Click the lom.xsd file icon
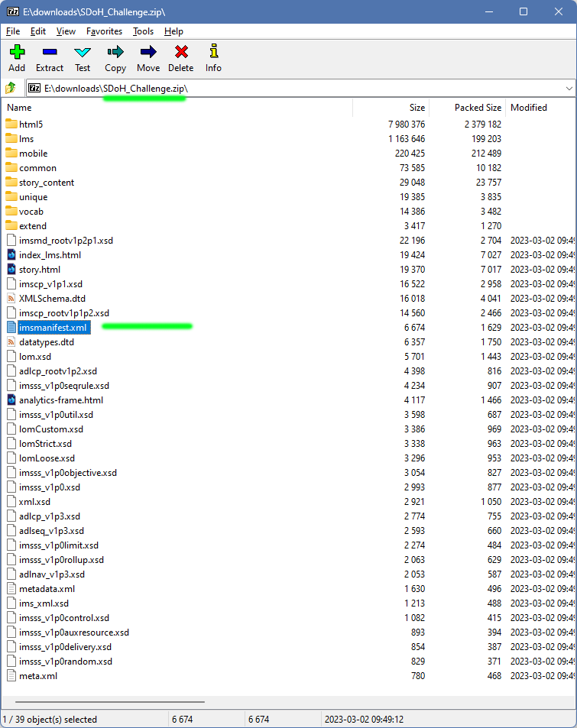The width and height of the screenshot is (577, 728). pyautogui.click(x=11, y=357)
